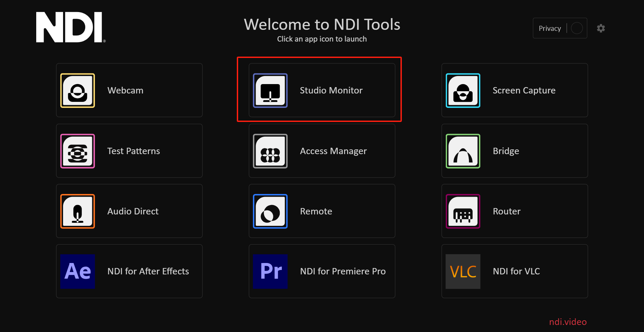Visit the ndi.video link
Screen dimensions: 644x332
click(568, 322)
